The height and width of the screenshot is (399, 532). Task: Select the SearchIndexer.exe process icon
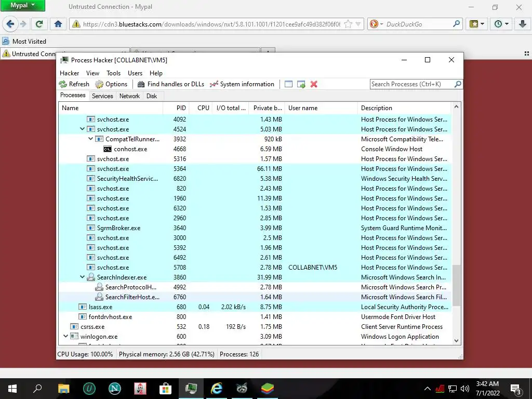coord(90,277)
